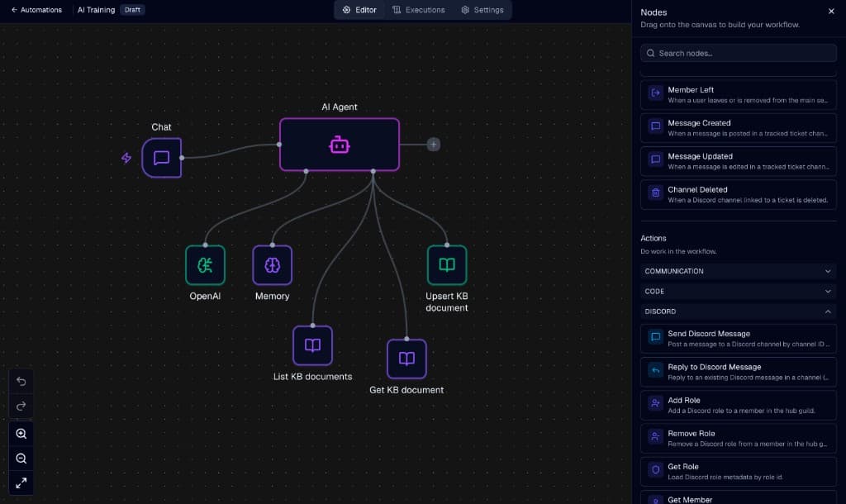
Task: Select the Get Member action card
Action: point(738,497)
